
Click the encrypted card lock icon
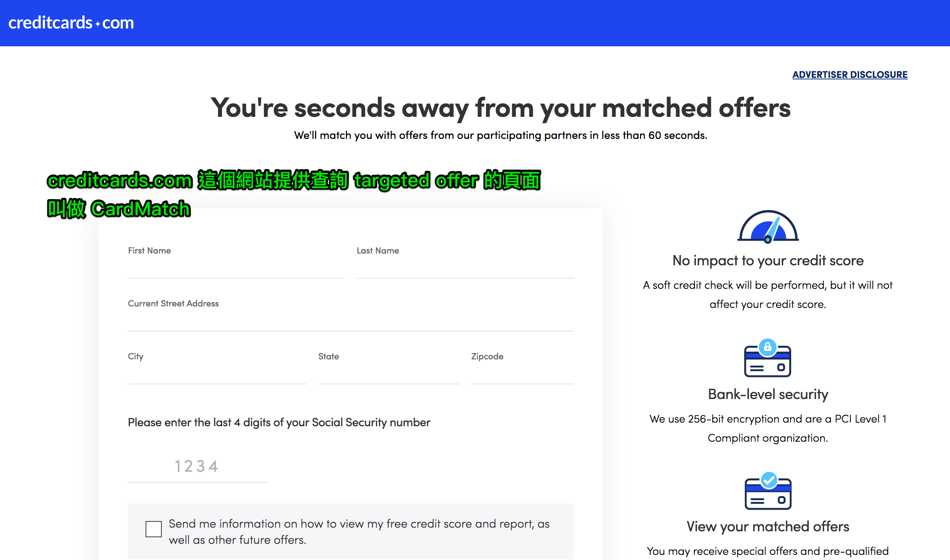pos(768,360)
